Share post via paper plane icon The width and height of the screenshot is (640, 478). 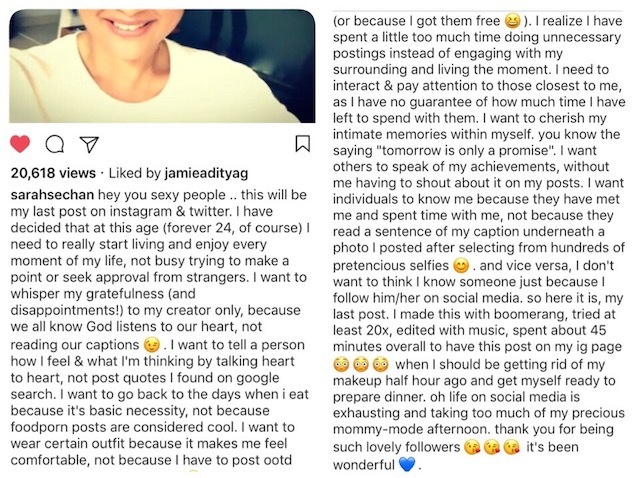(x=88, y=144)
